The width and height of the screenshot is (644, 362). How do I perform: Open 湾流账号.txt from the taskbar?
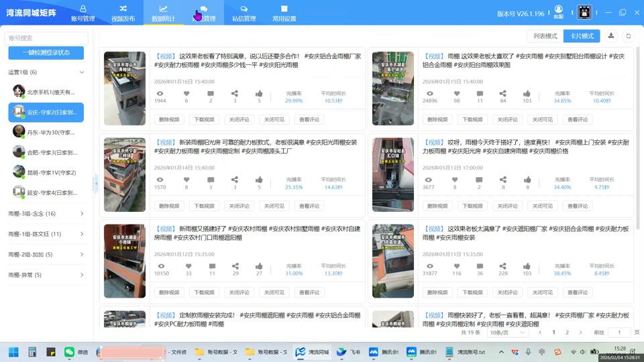[x=466, y=352]
